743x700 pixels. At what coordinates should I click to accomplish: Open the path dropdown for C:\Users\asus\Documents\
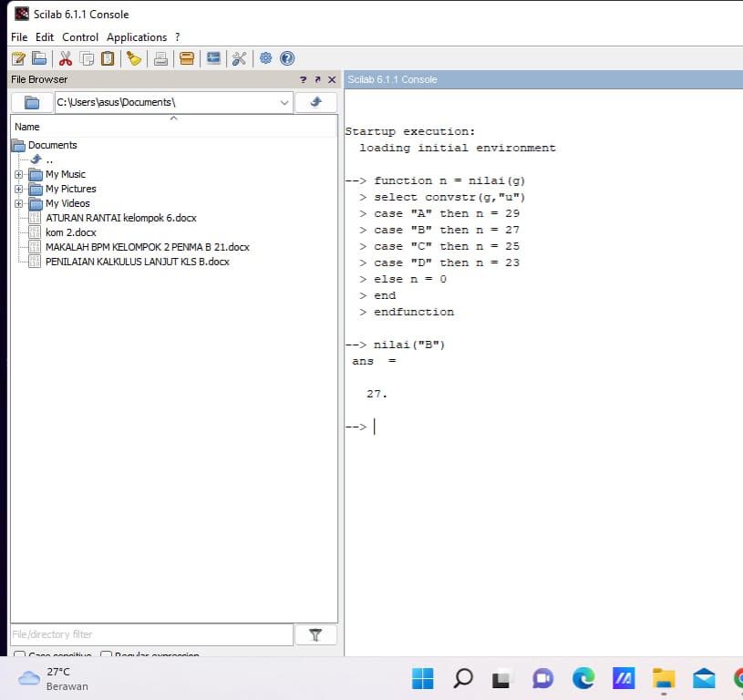(284, 103)
